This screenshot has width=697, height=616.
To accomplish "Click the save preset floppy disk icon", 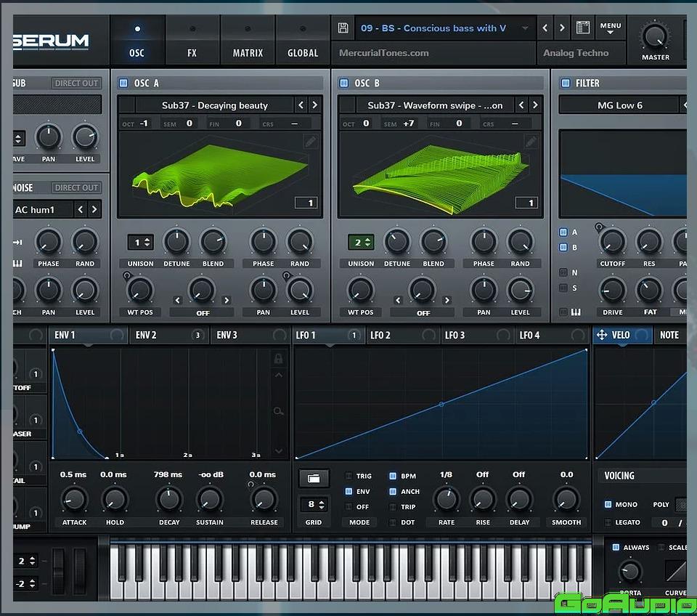I will tap(343, 28).
